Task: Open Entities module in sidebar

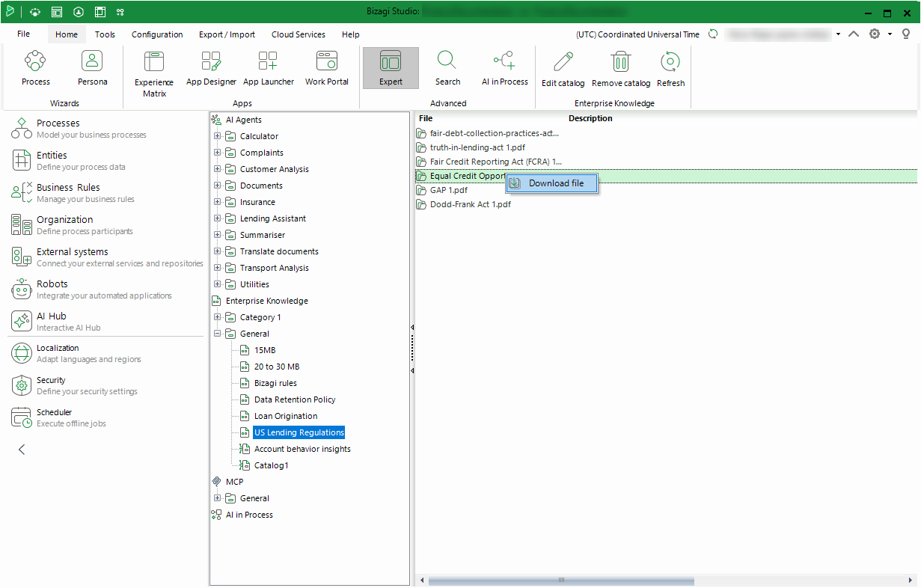Action: click(x=68, y=160)
